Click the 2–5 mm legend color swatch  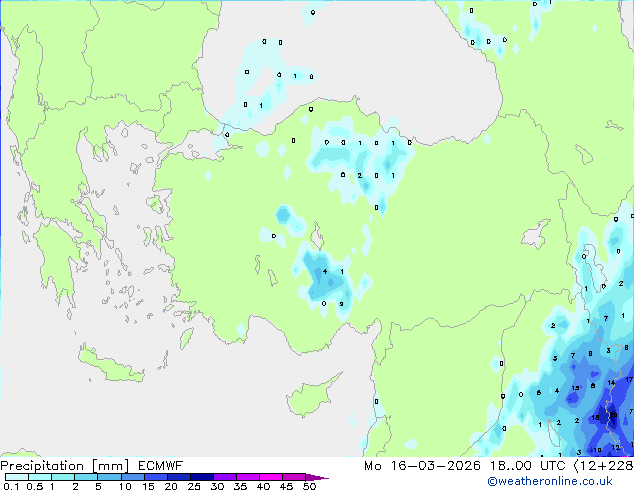pyautogui.click(x=86, y=477)
